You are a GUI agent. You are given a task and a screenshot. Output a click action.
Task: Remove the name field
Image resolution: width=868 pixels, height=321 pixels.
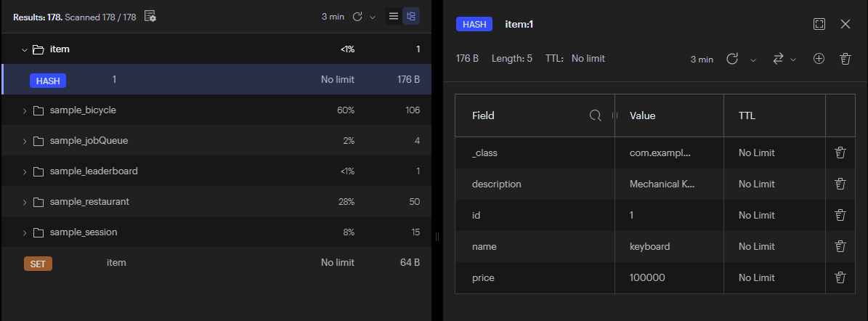pyautogui.click(x=840, y=246)
